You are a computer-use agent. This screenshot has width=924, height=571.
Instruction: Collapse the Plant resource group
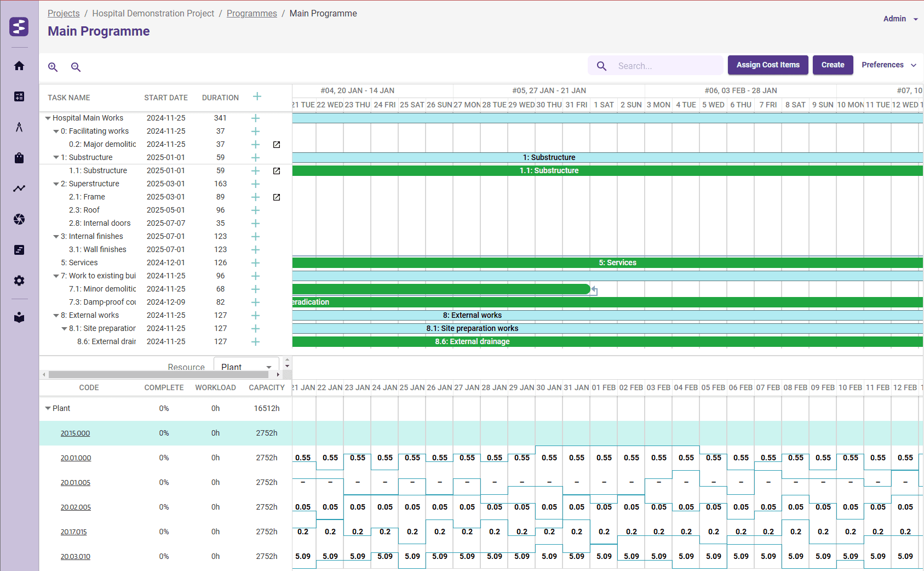(x=48, y=408)
